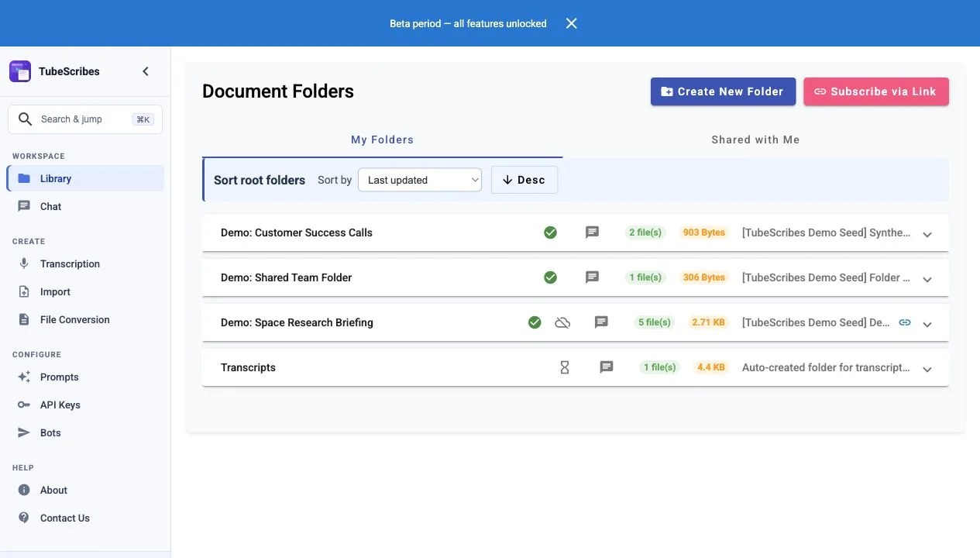Open Contact Us in the sidebar

[x=85, y=518]
